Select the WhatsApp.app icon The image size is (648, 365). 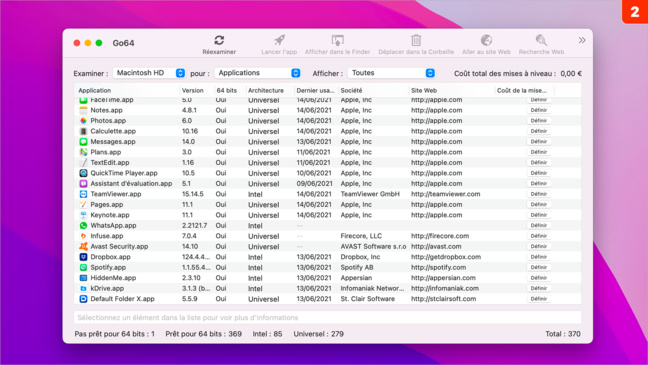pyautogui.click(x=83, y=225)
